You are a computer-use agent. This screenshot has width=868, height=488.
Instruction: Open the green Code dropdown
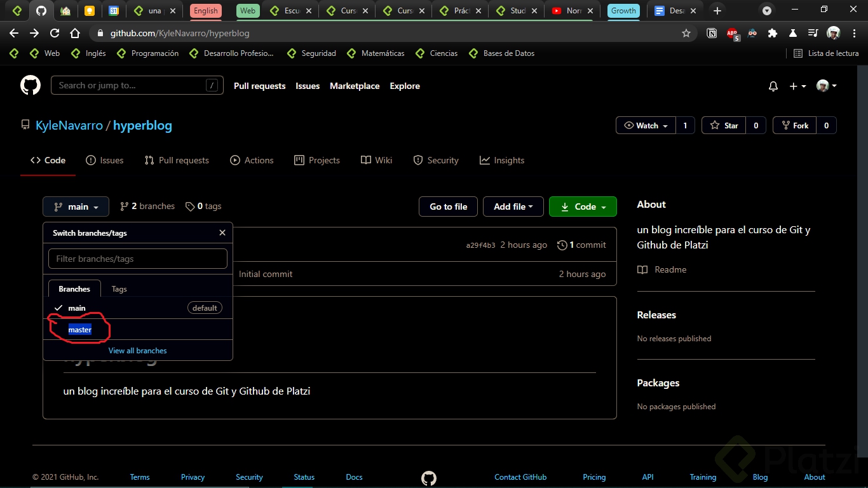pos(583,207)
